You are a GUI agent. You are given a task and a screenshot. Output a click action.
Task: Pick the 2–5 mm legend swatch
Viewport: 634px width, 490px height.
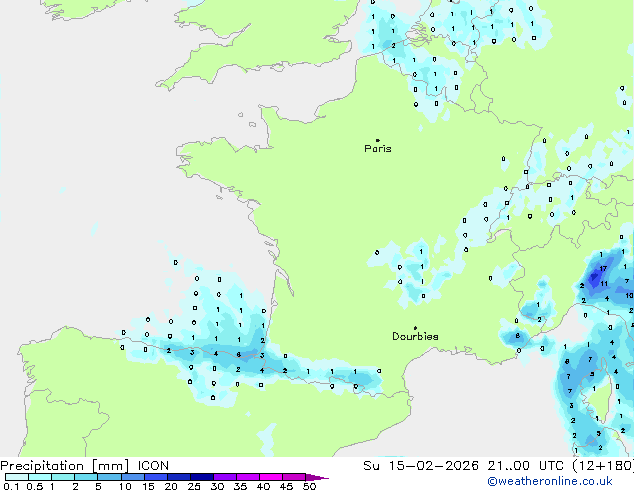[x=87, y=478]
